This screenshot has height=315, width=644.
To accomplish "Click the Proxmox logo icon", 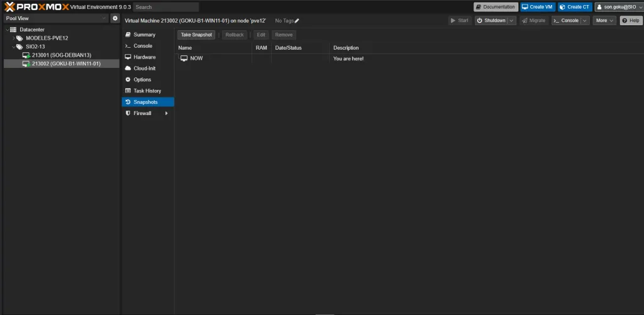I will tap(9, 7).
